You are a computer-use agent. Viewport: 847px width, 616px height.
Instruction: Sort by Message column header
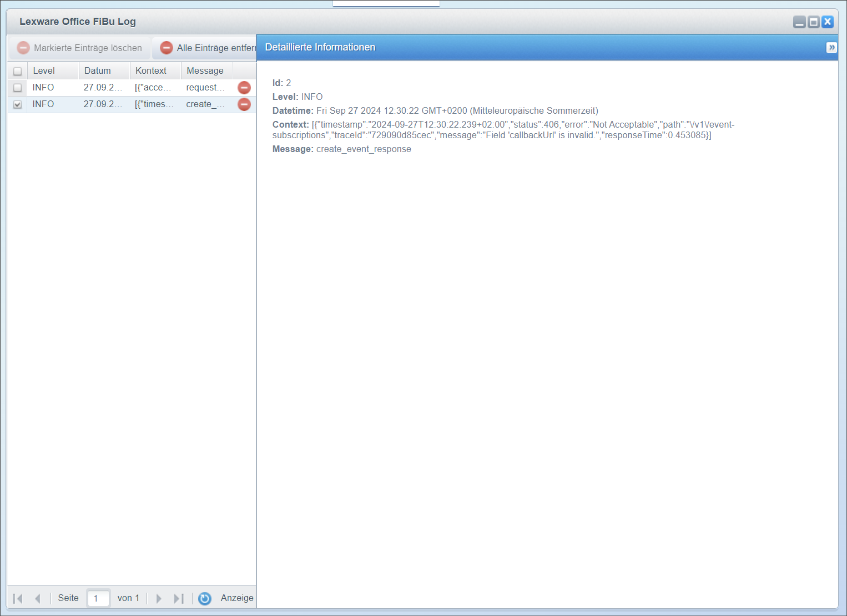pyautogui.click(x=207, y=71)
